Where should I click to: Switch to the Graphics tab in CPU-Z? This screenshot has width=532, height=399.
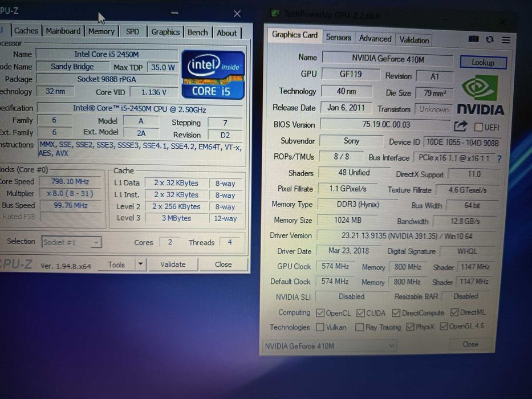tap(165, 32)
